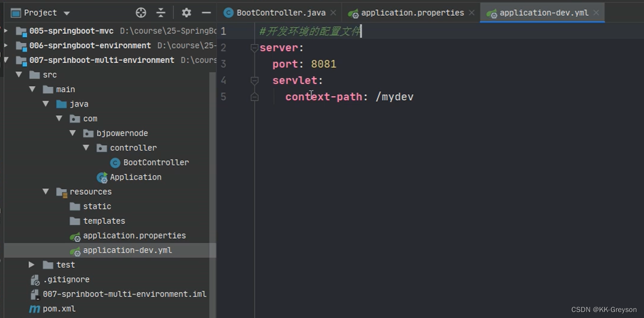The width and height of the screenshot is (644, 318).
Task: Expand the test folder arrow
Action: 31,265
